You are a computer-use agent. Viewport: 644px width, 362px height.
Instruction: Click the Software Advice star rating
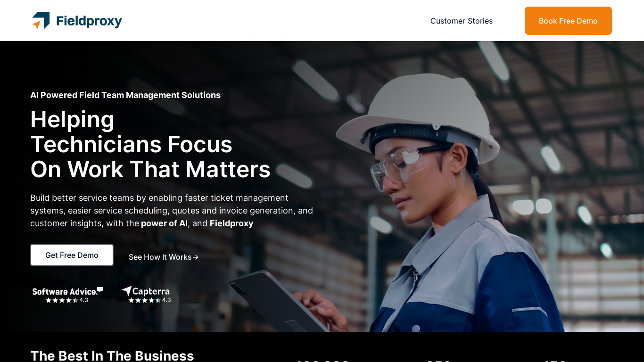tap(62, 300)
